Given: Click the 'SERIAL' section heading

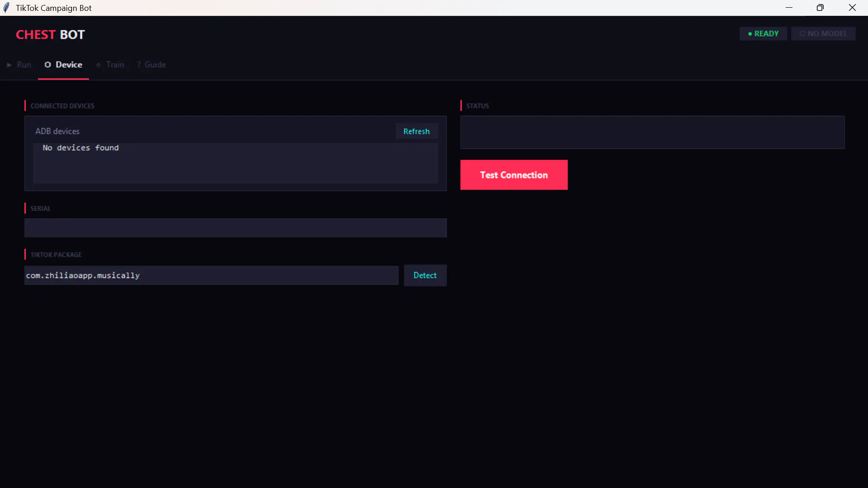Looking at the screenshot, I should 40,209.
